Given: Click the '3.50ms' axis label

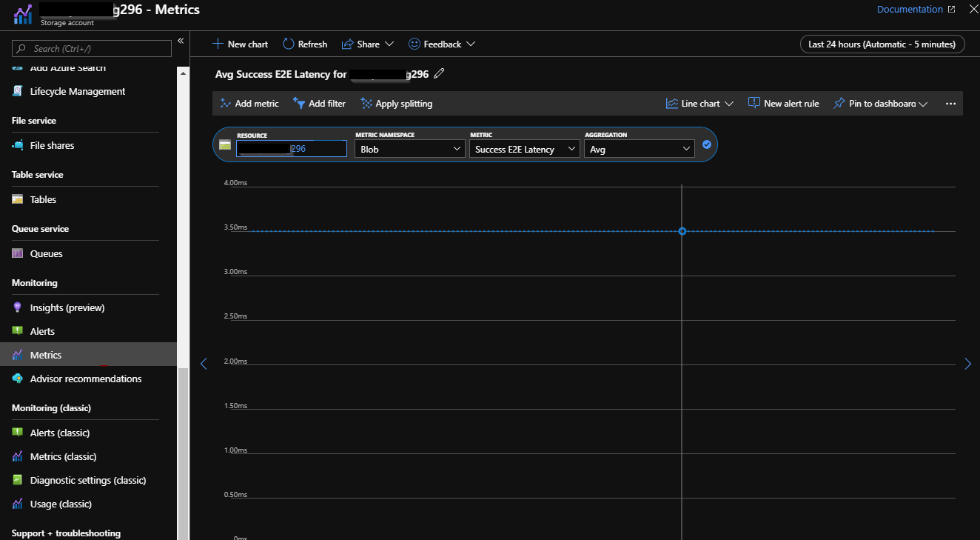Looking at the screenshot, I should pyautogui.click(x=235, y=227).
